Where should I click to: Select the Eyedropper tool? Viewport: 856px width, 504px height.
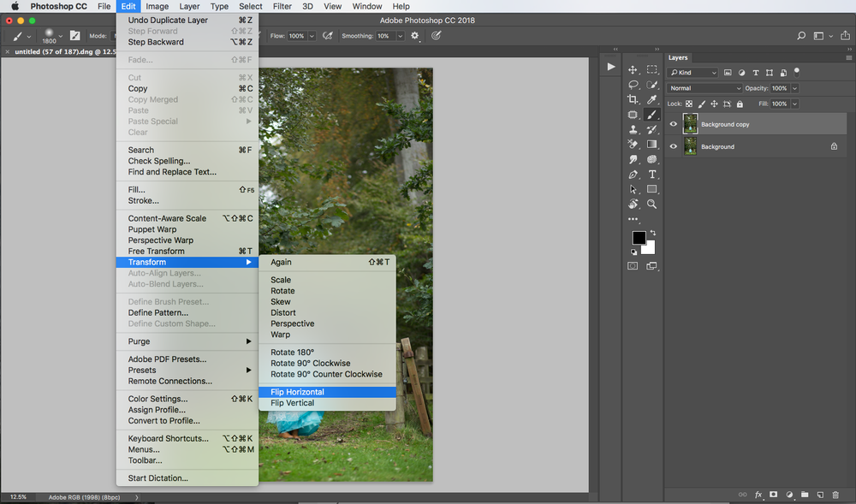(651, 99)
